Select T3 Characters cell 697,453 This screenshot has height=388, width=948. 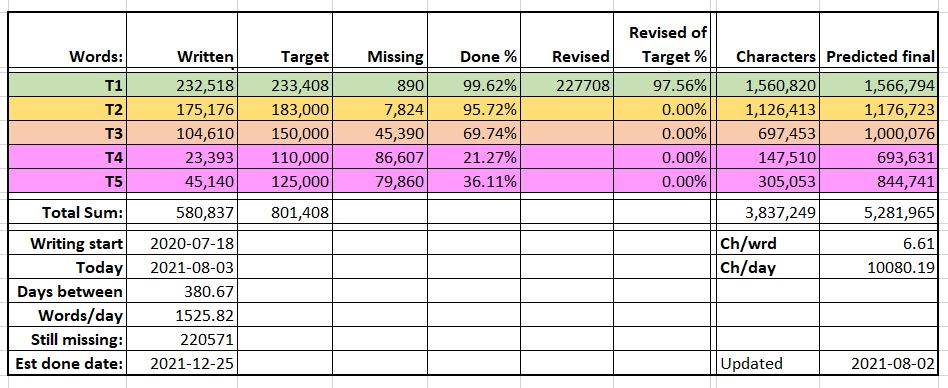(768, 133)
